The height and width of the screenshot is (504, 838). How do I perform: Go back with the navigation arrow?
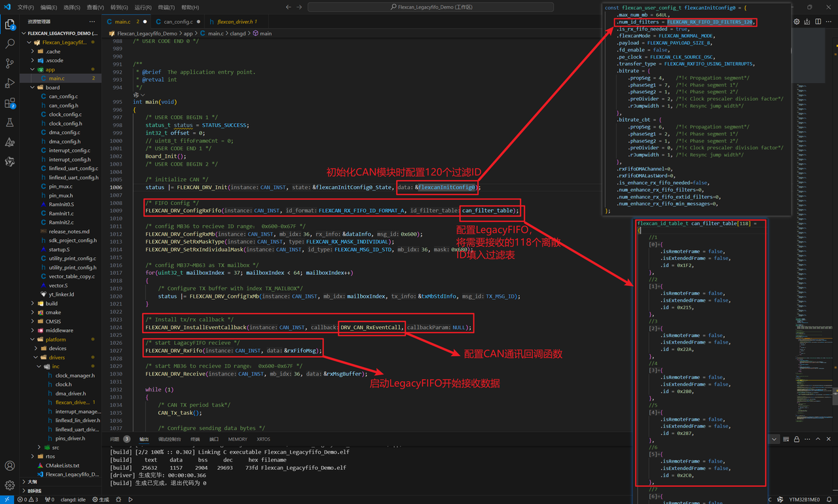[x=288, y=7]
